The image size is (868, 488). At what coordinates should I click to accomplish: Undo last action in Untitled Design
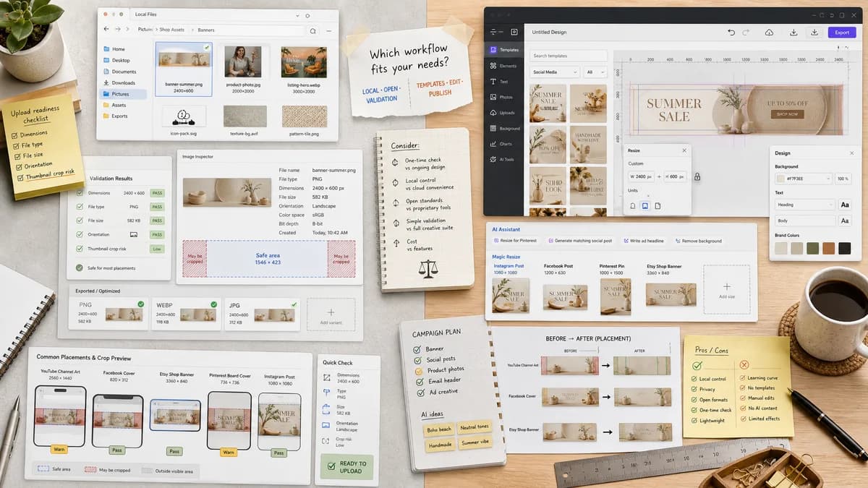pyautogui.click(x=731, y=33)
